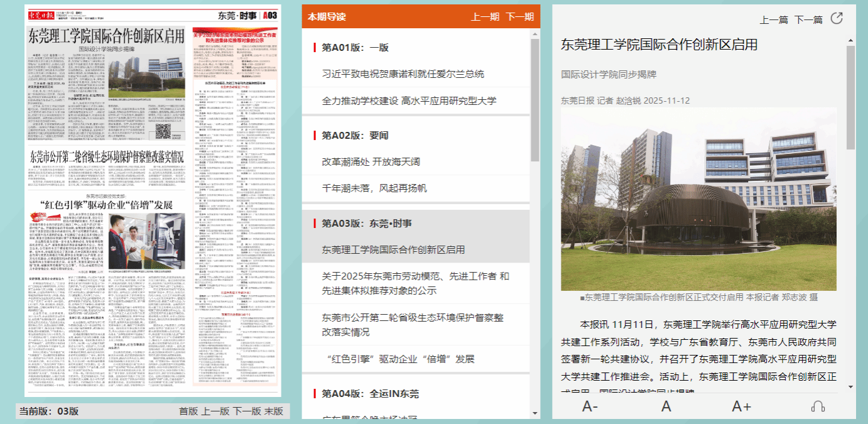Viewport: 868px width, 424px height.
Task: Select section 第A04版：全运IN东莞
Action: [370, 394]
